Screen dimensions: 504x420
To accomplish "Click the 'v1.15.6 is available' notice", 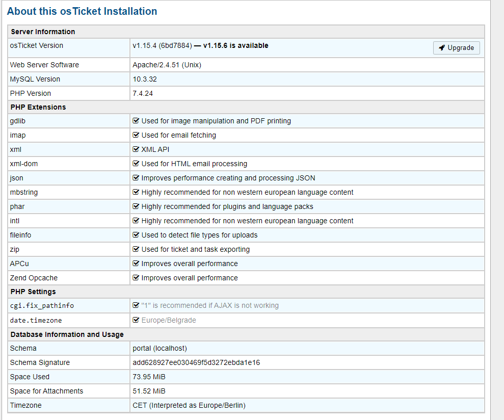I will click(235, 45).
